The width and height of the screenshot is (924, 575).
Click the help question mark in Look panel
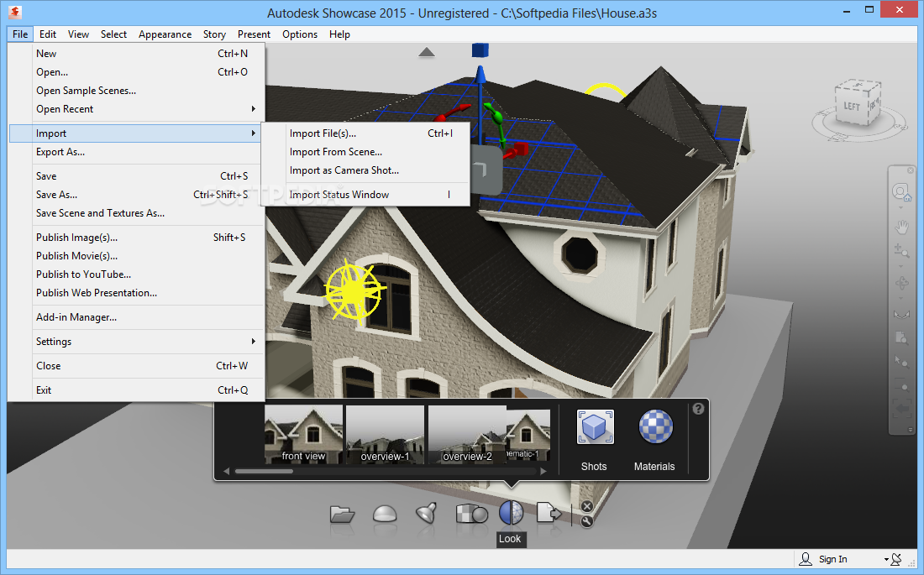698,409
